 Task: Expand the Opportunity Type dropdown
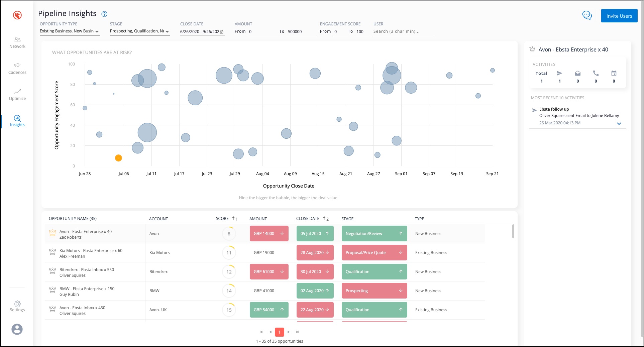pyautogui.click(x=97, y=32)
